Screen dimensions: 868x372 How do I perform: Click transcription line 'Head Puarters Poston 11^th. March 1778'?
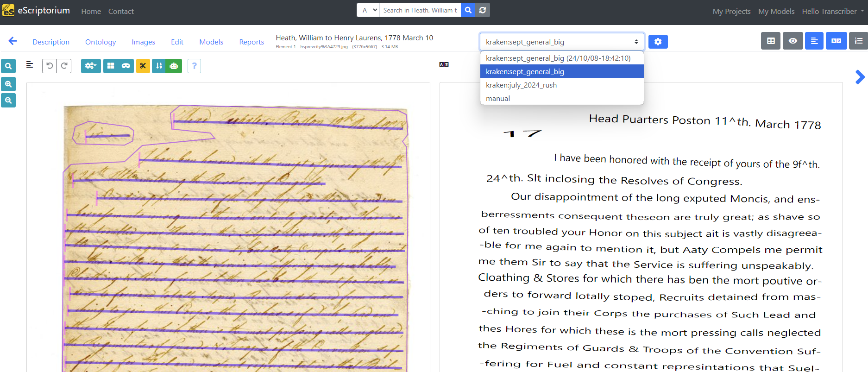(x=705, y=121)
